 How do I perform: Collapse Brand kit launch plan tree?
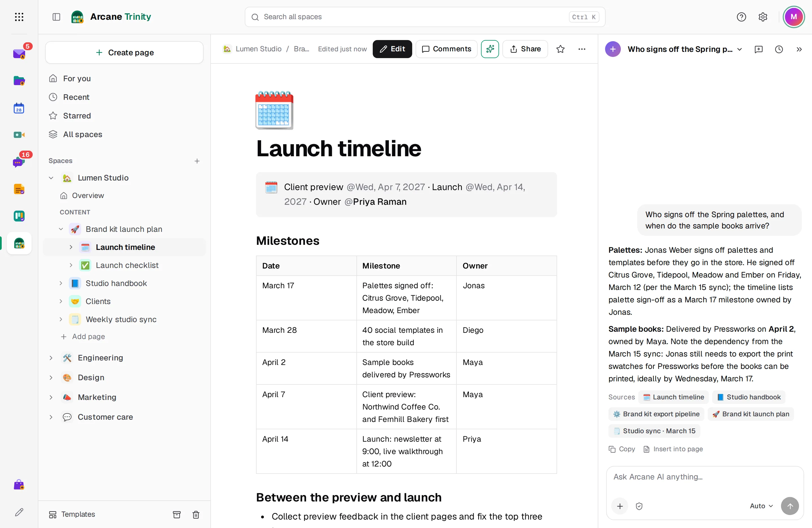pyautogui.click(x=61, y=229)
